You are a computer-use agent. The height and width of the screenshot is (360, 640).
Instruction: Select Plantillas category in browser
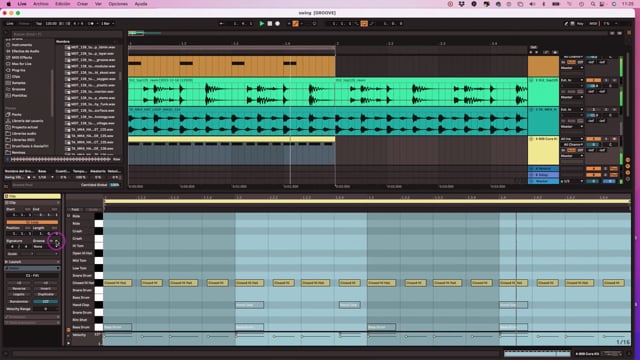point(19,96)
